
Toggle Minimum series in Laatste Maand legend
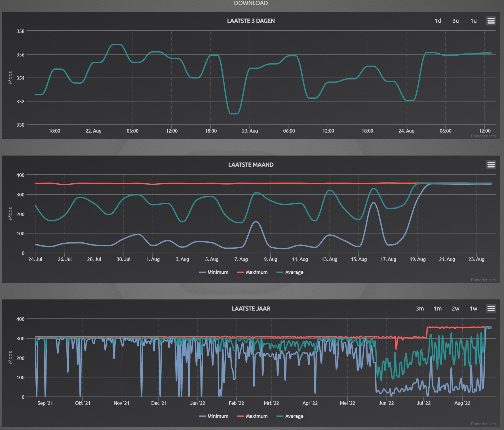pyautogui.click(x=214, y=272)
